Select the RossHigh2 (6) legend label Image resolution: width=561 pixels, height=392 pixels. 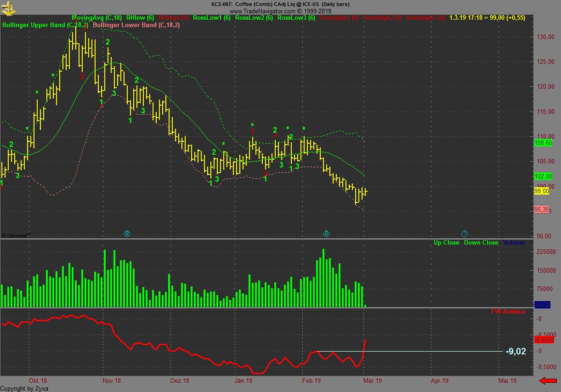[383, 18]
